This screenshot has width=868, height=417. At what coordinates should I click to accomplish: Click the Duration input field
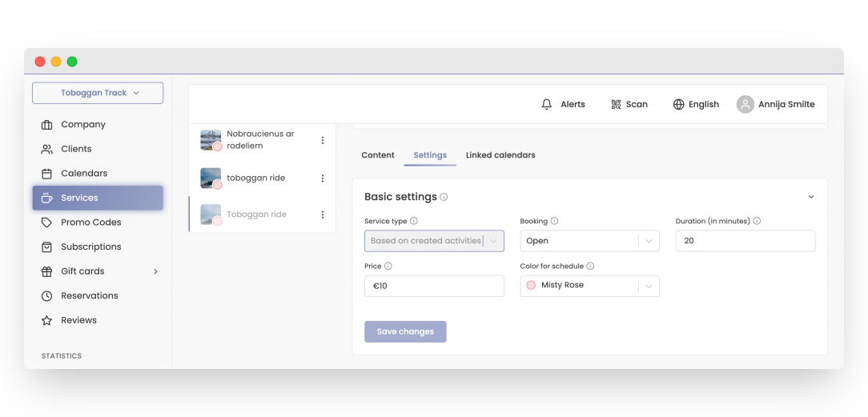[745, 241]
